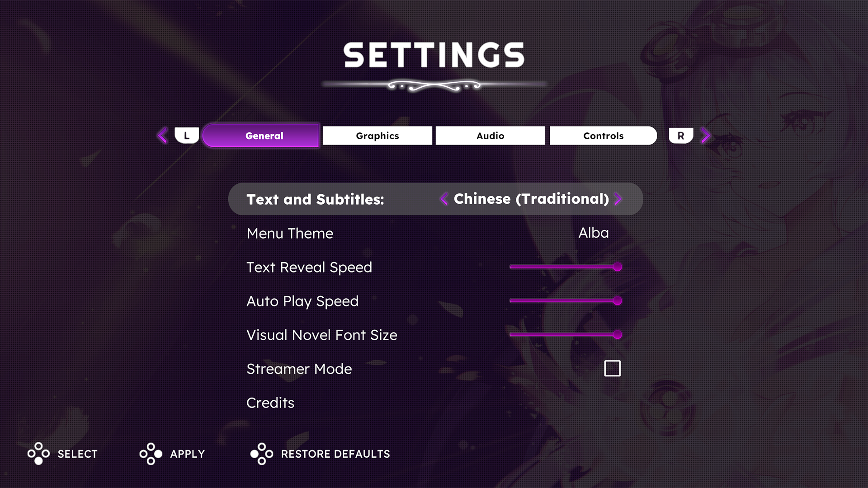
Task: Click the purple right arrow beside R
Action: (x=705, y=136)
